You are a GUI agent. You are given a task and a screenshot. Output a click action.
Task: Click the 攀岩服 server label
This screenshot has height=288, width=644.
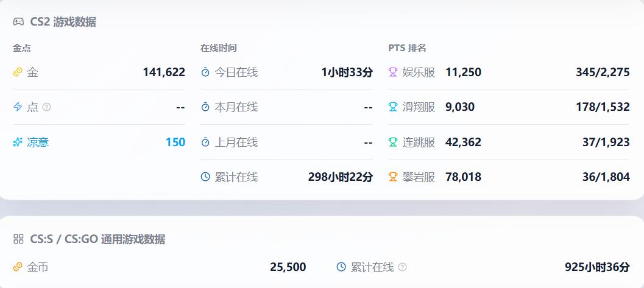(419, 177)
